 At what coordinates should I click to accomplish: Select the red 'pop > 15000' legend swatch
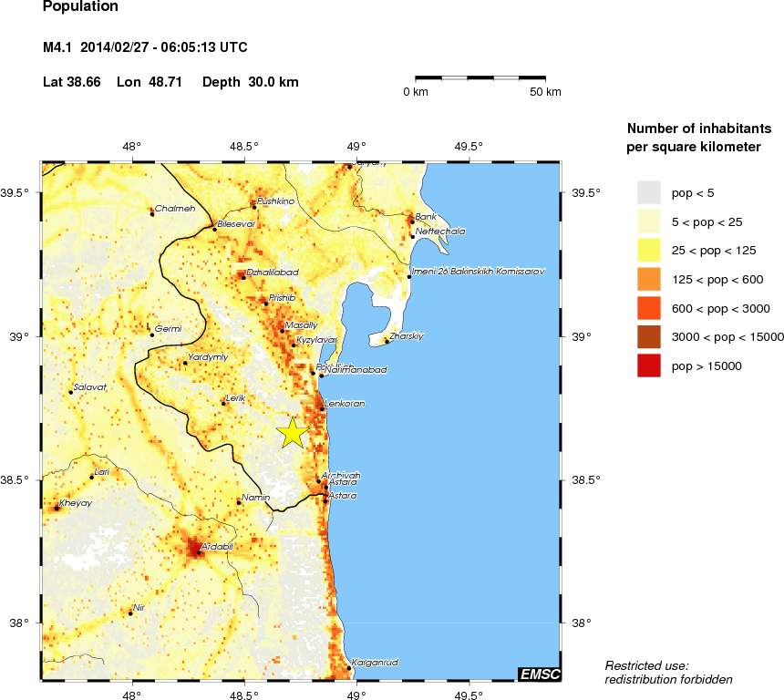coord(648,365)
